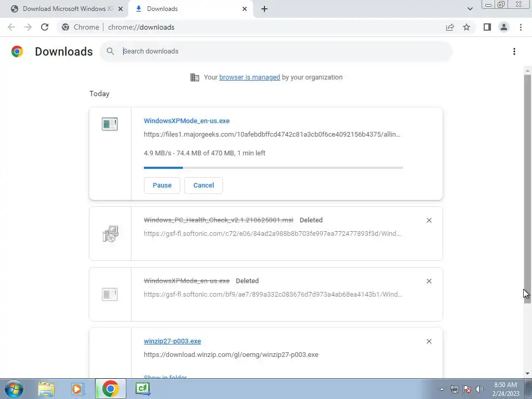Remove Windows_PC_Health_Check entry from list

[x=429, y=220]
